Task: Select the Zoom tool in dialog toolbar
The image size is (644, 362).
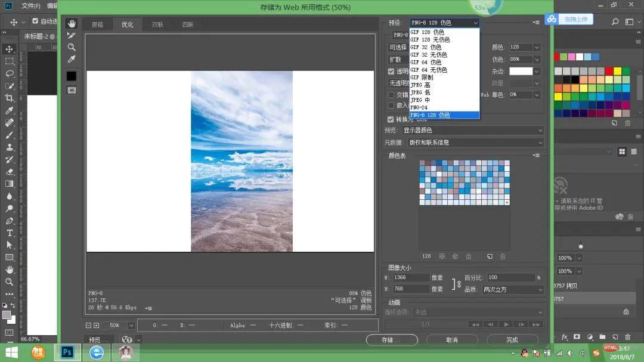Action: coord(72,47)
